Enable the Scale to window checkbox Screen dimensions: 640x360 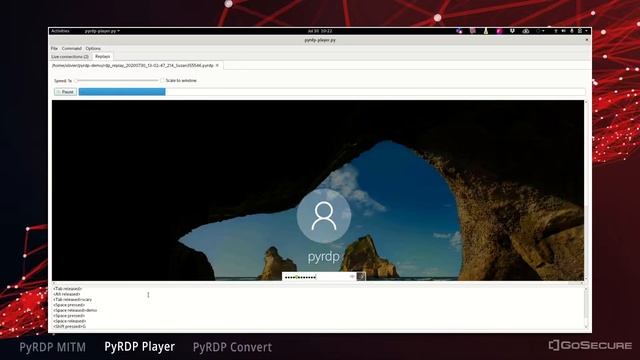[162, 80]
